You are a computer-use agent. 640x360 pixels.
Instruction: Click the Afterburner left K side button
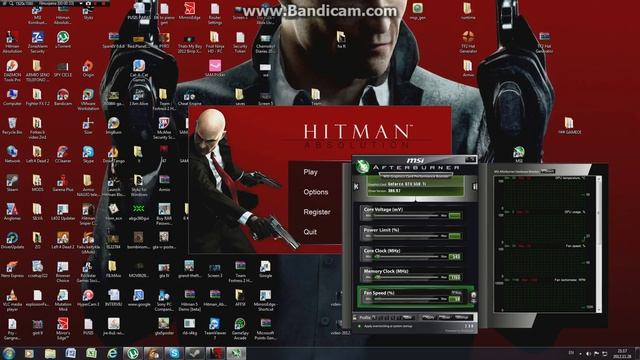[x=356, y=186]
